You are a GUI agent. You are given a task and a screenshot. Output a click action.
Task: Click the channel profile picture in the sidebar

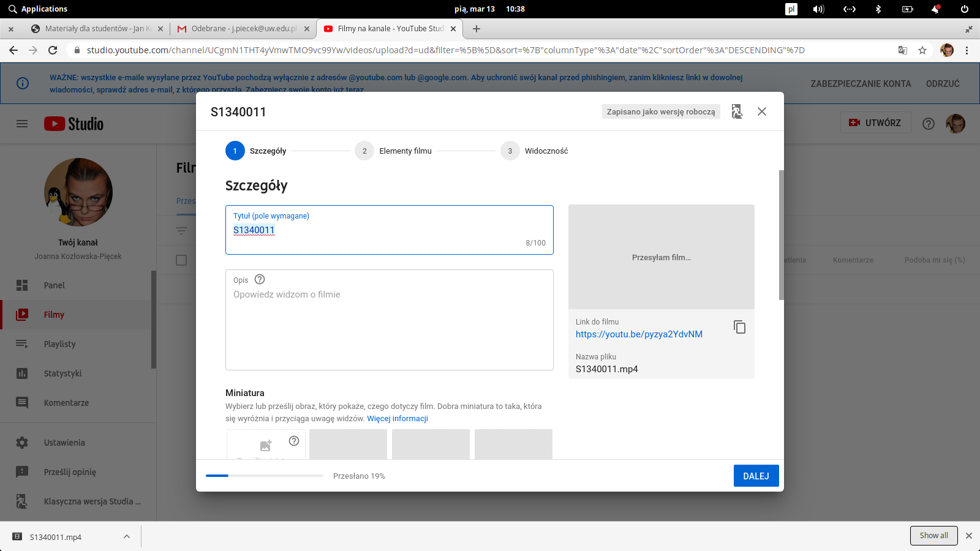point(78,192)
